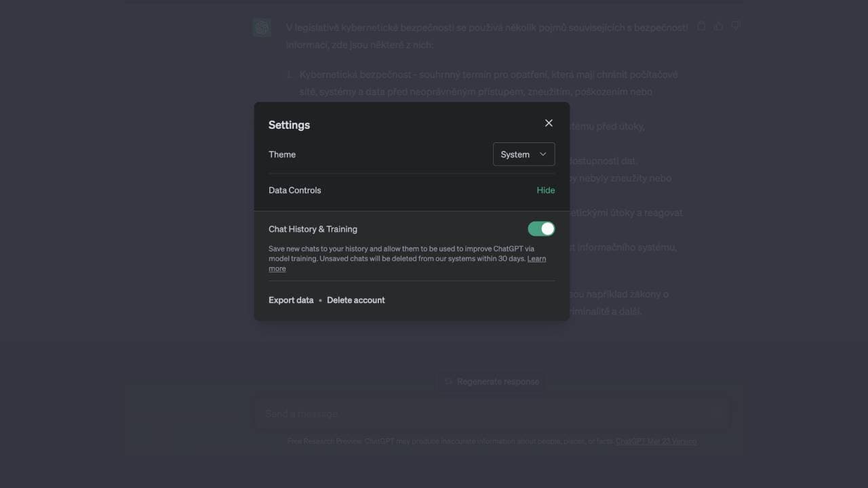
Task: Click the ChatGPT avatar icon beside the response
Action: click(262, 27)
